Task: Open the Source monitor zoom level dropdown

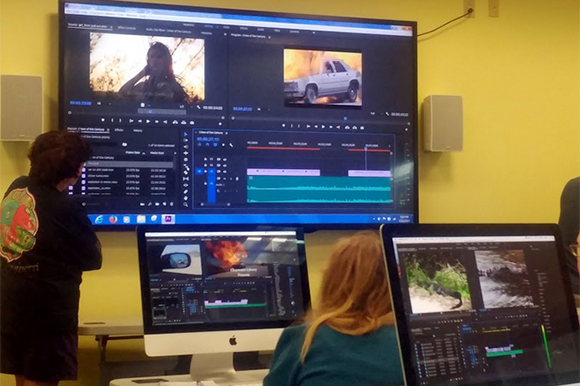Action: (x=100, y=103)
